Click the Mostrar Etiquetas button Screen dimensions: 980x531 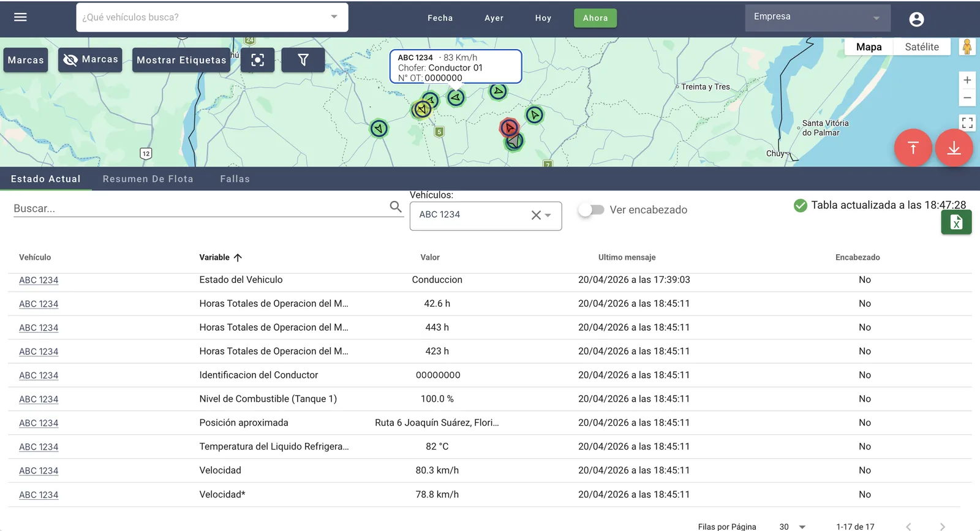pos(181,60)
